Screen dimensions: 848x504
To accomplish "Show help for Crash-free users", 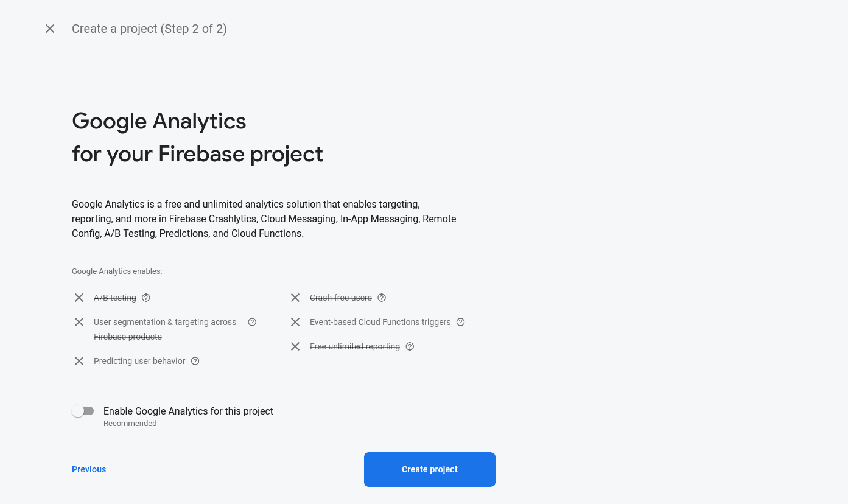I will (382, 298).
